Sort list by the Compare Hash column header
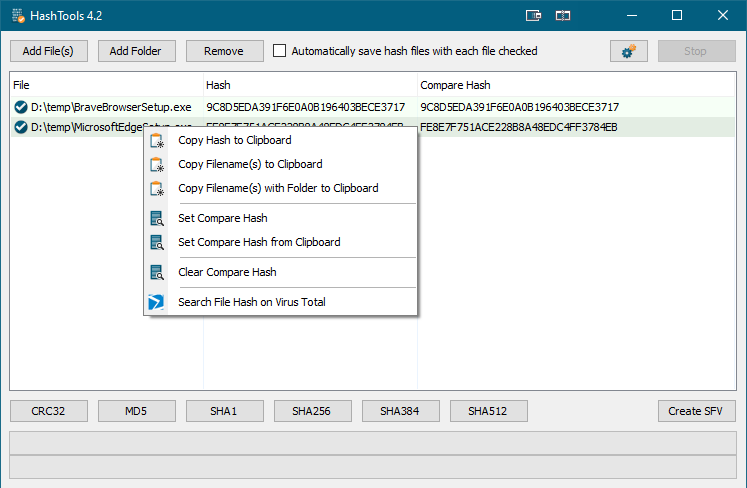This screenshot has height=488, width=747. pos(455,85)
